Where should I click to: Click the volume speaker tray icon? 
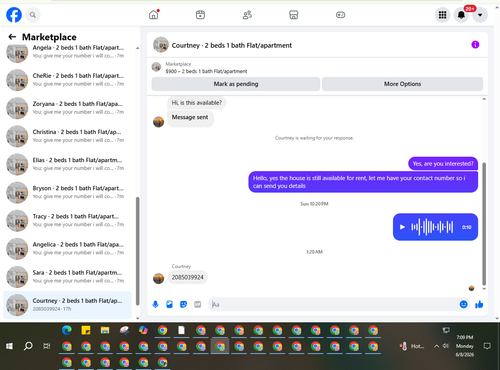446,346
